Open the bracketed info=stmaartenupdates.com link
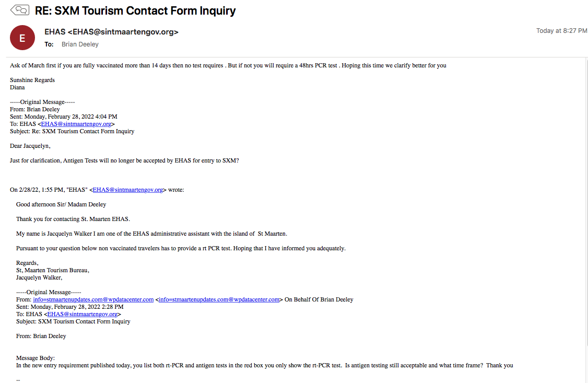Screen dimensions: 588x383 [219, 299]
